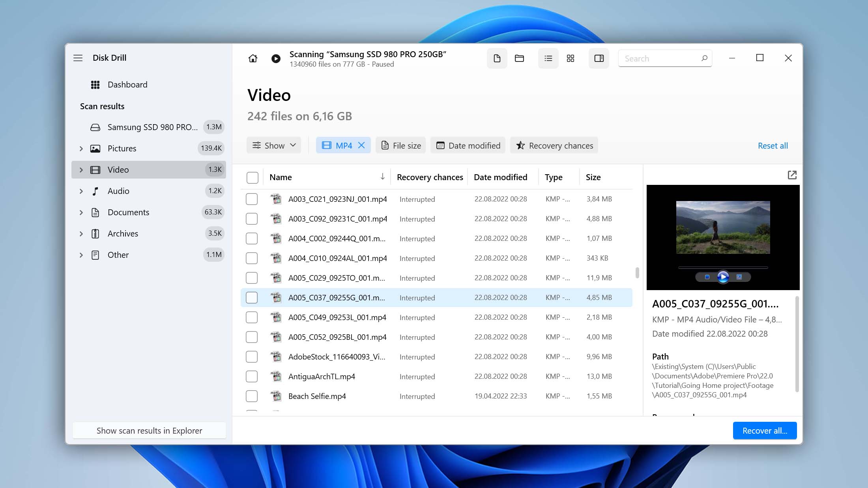Viewport: 868px width, 488px height.
Task: Remove the MP4 filter
Action: click(361, 145)
